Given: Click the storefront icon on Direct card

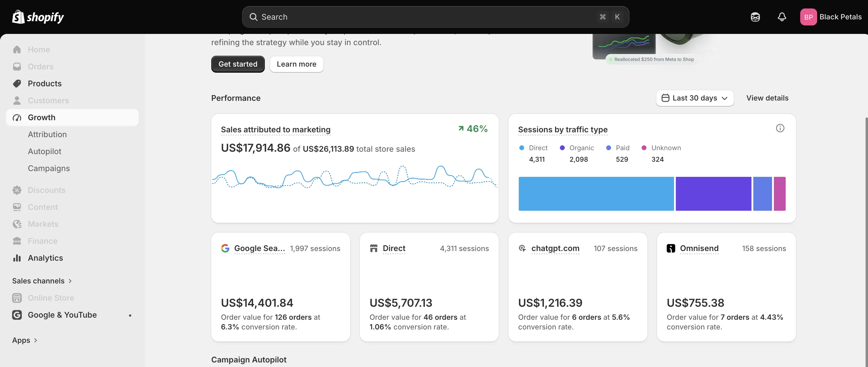Looking at the screenshot, I should pyautogui.click(x=374, y=248).
